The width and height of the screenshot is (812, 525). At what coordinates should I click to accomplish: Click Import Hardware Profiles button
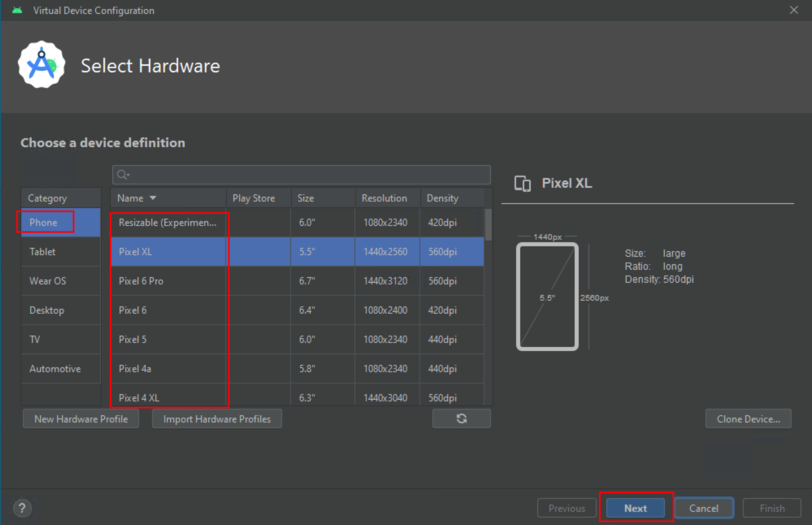217,419
